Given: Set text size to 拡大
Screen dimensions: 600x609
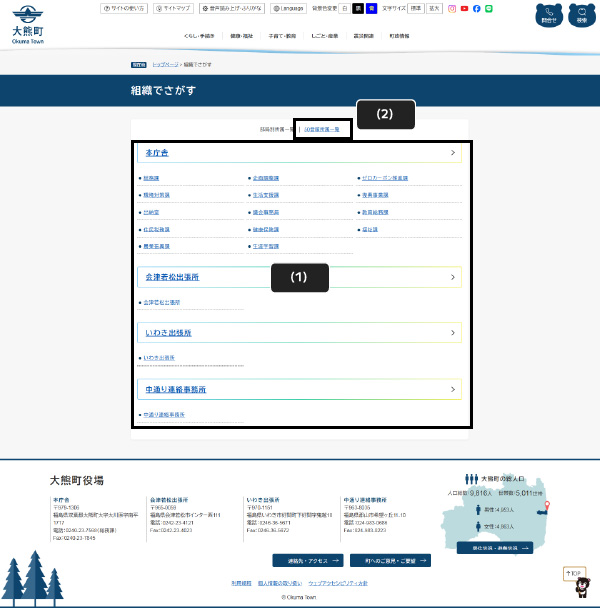Looking at the screenshot, I should [433, 8].
